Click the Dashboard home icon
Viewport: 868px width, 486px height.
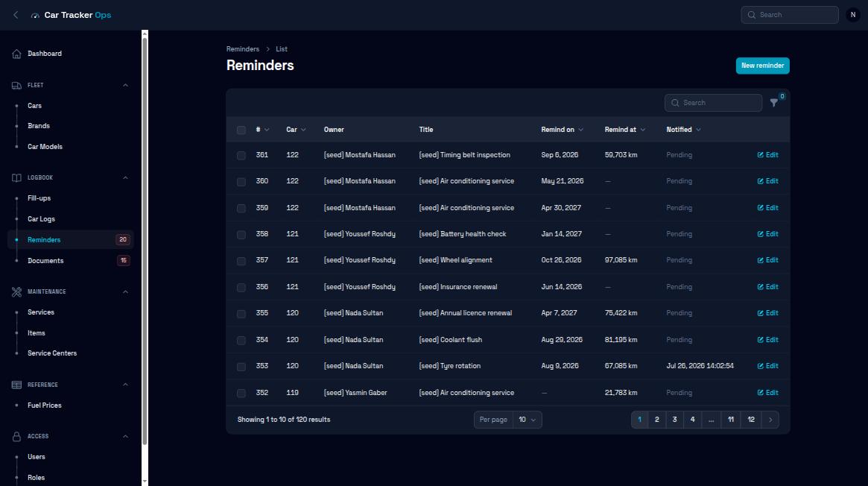point(16,54)
